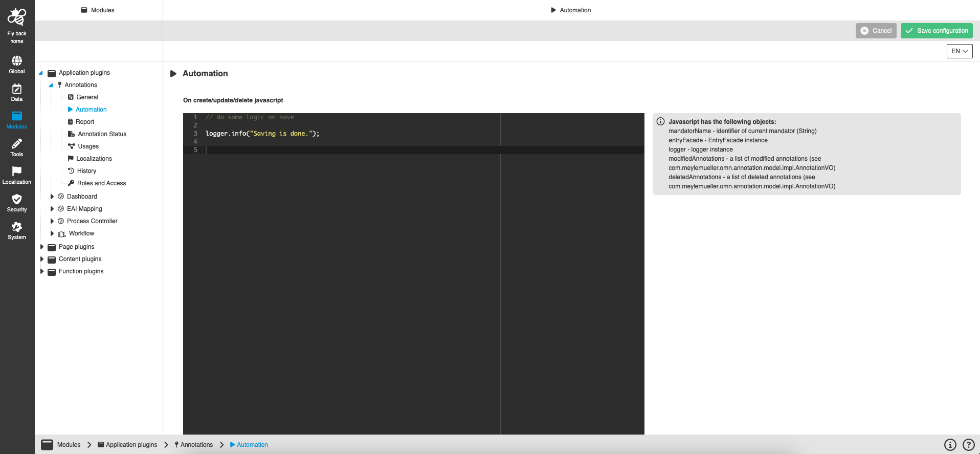Open the Localization flag section
Image resolution: width=980 pixels, height=454 pixels.
pyautogui.click(x=17, y=176)
